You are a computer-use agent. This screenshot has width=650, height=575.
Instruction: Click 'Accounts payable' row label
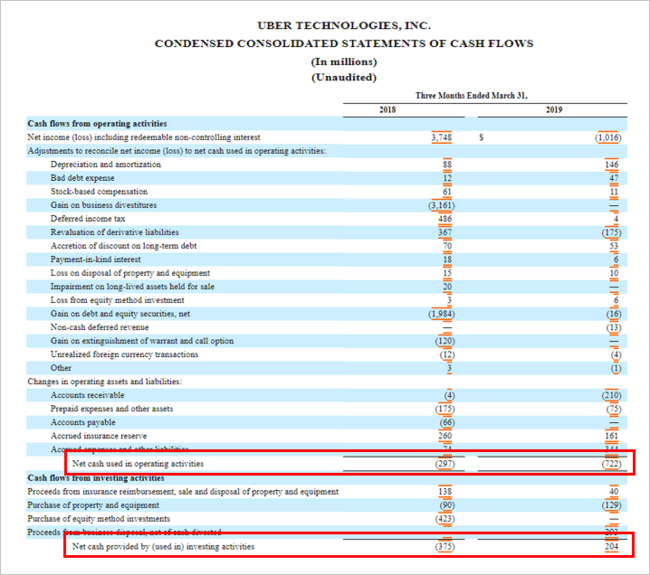coord(83,422)
